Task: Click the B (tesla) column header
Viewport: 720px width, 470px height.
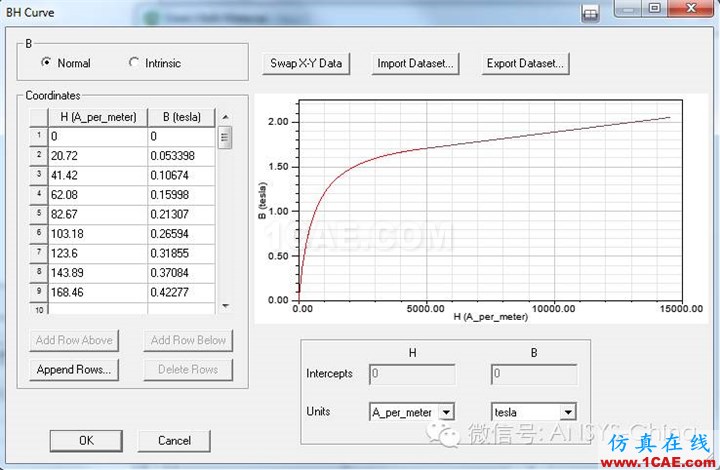Action: (x=181, y=118)
